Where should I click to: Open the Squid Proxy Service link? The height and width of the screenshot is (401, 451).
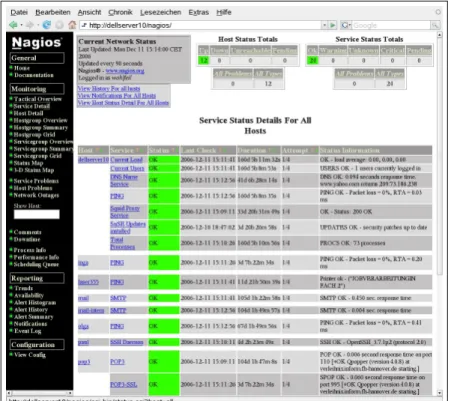(125, 212)
